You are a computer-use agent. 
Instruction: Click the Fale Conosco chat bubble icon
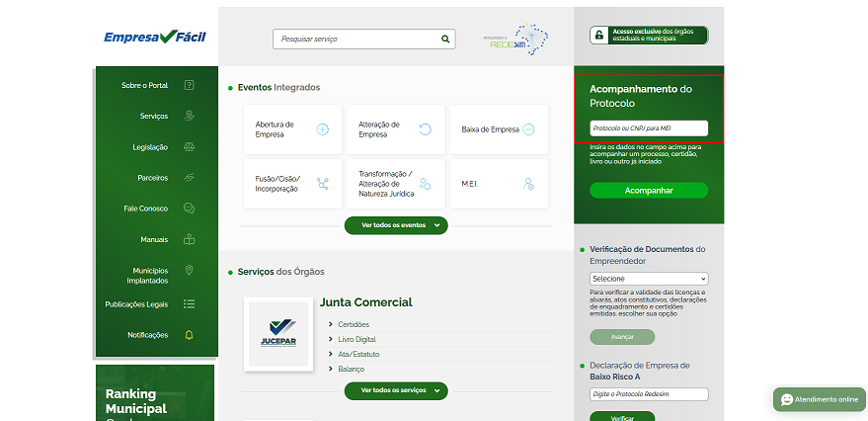(x=190, y=209)
